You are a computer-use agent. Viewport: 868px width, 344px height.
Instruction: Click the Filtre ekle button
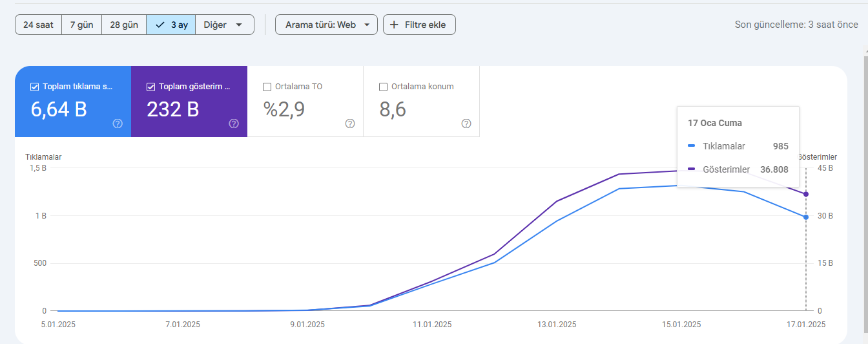[x=419, y=25]
